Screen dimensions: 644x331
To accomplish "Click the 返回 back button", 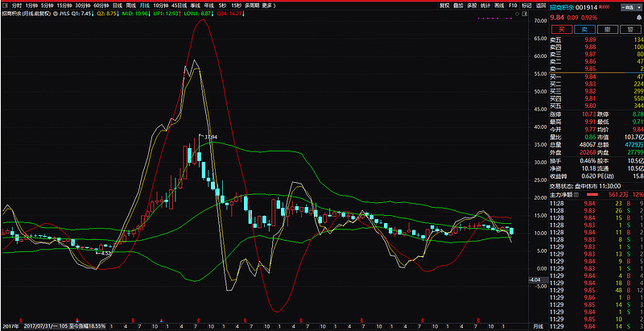I will click(539, 5).
